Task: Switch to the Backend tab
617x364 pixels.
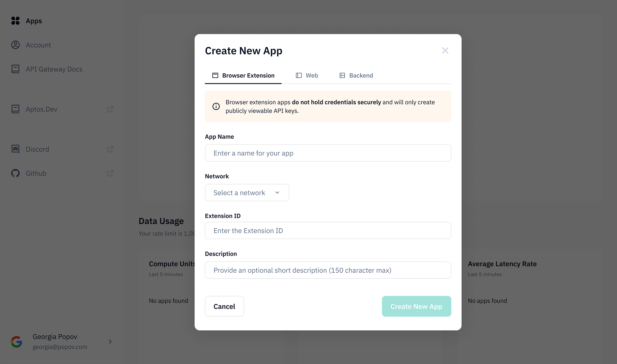Action: pos(356,75)
